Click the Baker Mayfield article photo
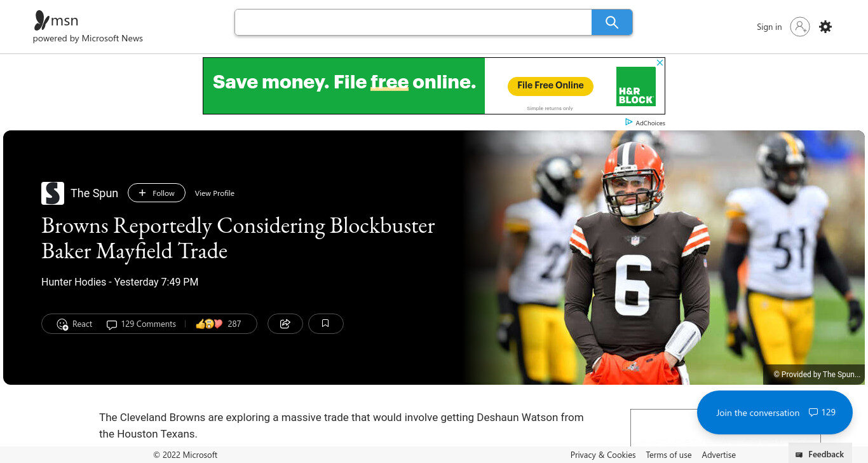Viewport: 868px width, 463px height. (x=663, y=258)
